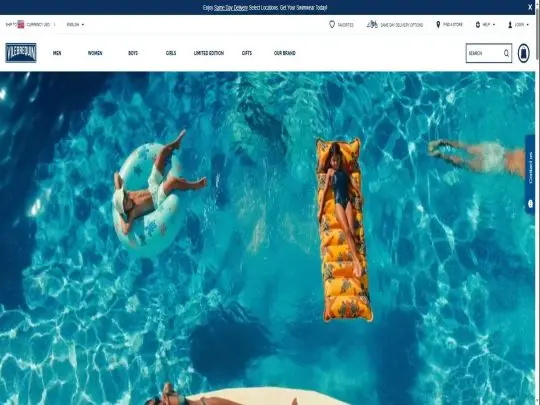The width and height of the screenshot is (540, 405).
Task: Close the promotional banner with the X
Action: pos(530,7)
